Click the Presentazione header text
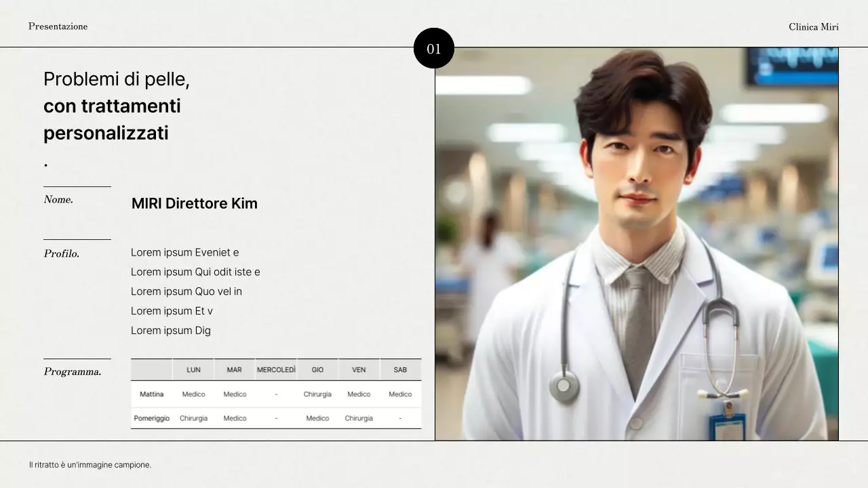 click(58, 26)
